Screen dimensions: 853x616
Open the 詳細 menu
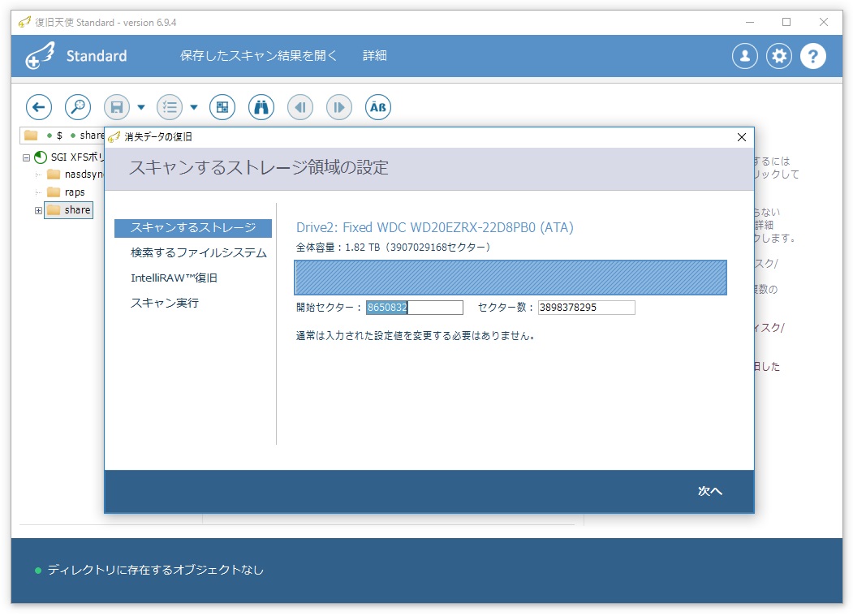tap(375, 55)
